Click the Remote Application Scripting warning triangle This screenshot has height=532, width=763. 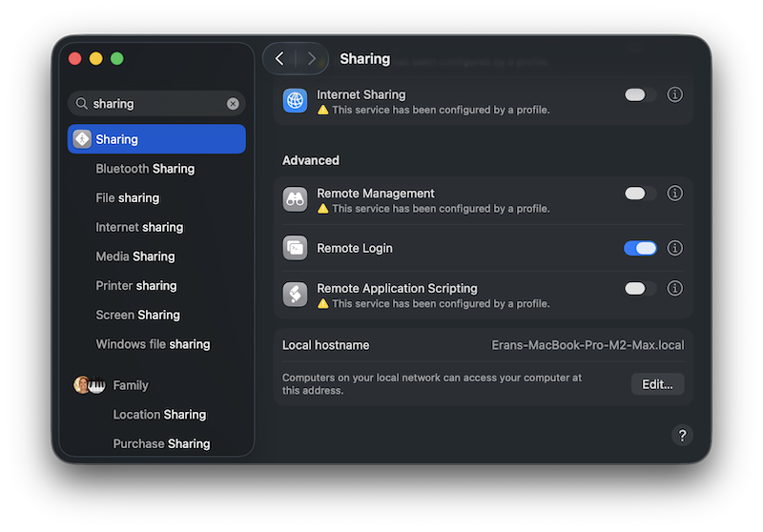point(322,303)
